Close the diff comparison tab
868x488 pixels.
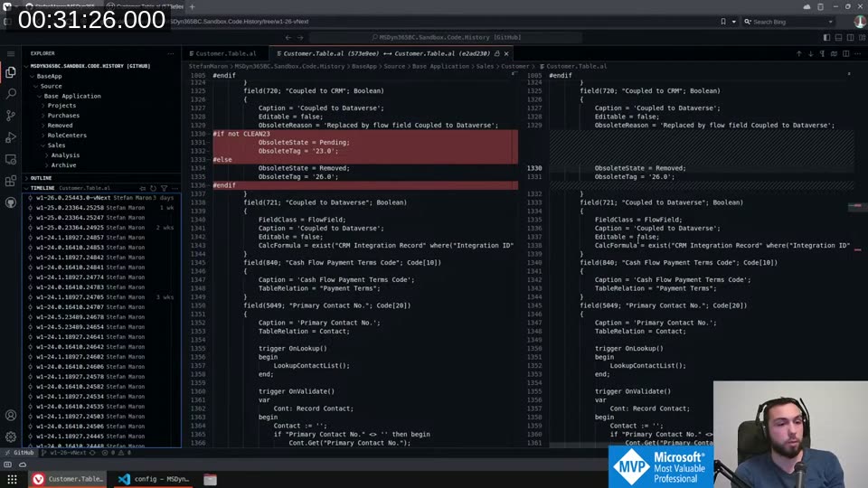pos(506,53)
